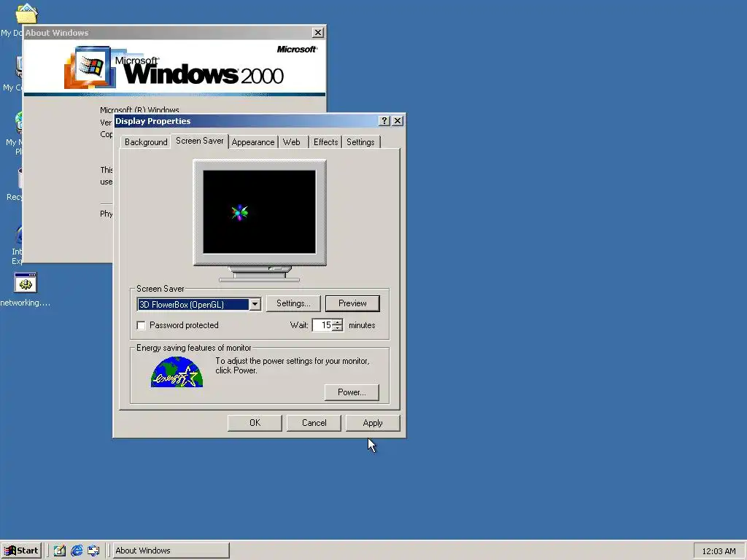Switch to the Appearance tab

[253, 142]
